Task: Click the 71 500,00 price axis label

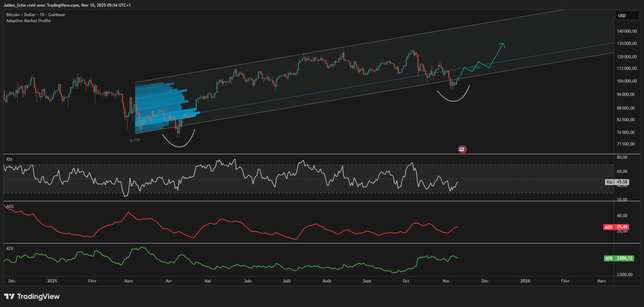Action: 626,144
